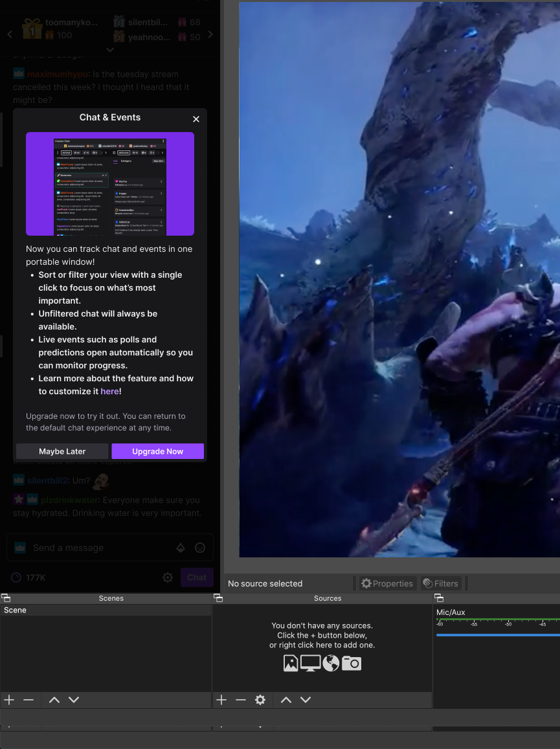The image size is (560, 749).
Task: Collapse leaderboard with the left arrow
Action: 9,34
